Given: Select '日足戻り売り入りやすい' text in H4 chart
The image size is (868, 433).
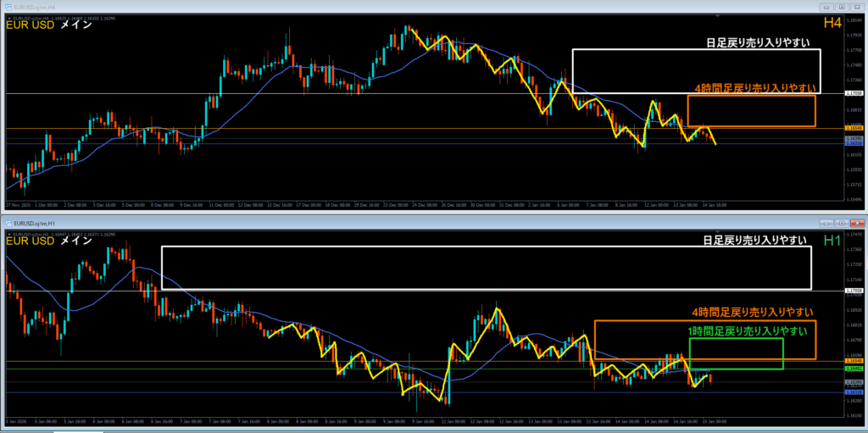Looking at the screenshot, I should (759, 43).
